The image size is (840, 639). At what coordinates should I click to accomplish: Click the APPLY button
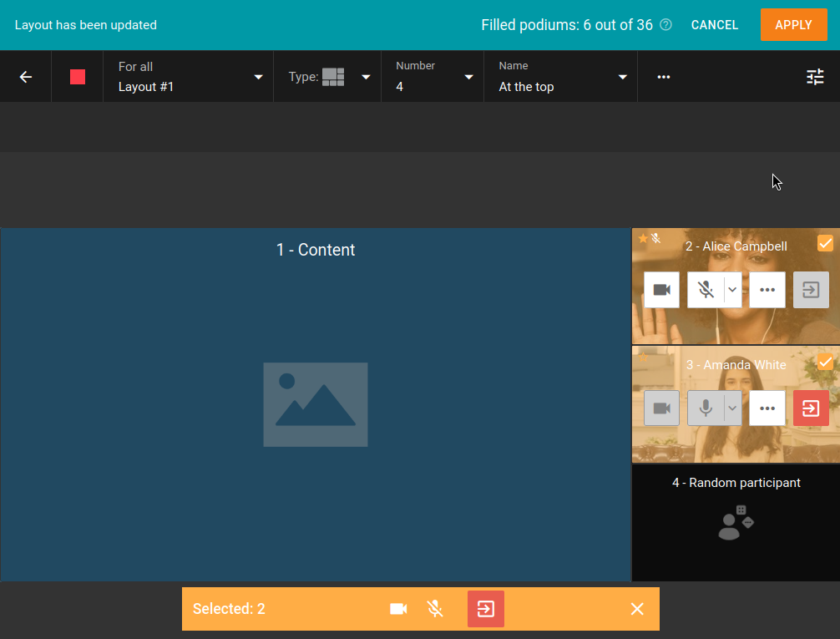(793, 25)
